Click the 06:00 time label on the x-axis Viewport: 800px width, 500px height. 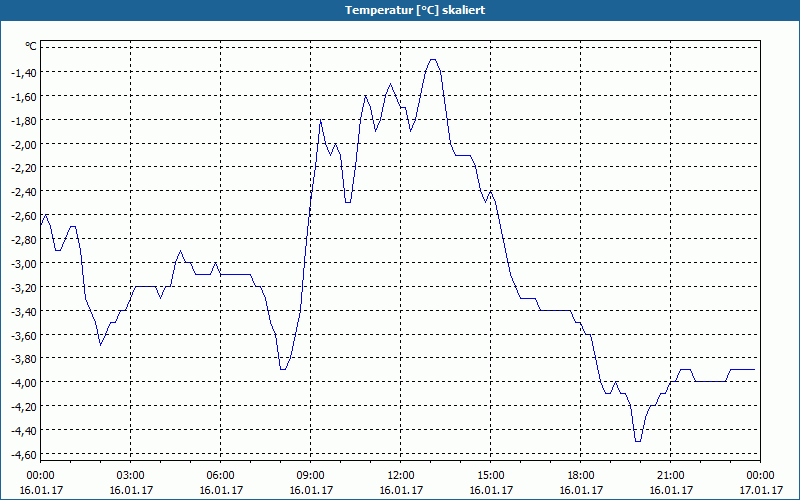[x=220, y=476]
